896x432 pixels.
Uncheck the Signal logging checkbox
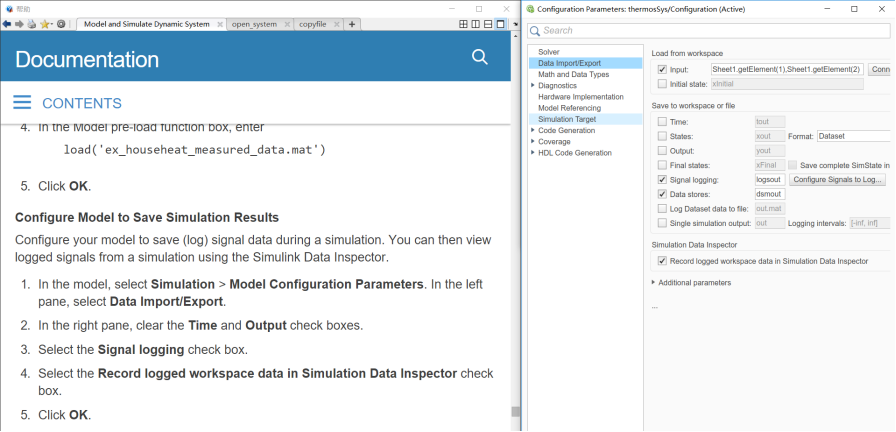click(662, 179)
